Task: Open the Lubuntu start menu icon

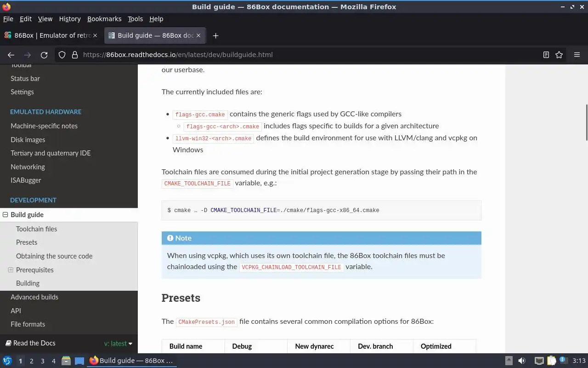Action: [7, 361]
